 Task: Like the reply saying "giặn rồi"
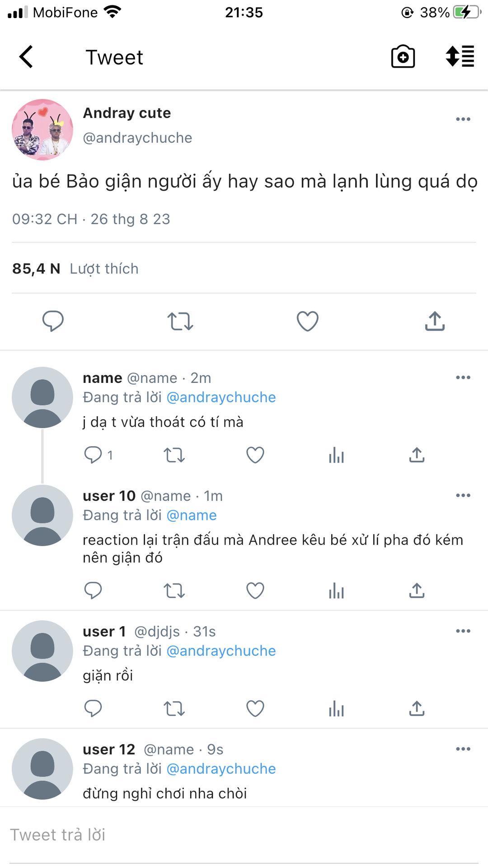pyautogui.click(x=255, y=708)
